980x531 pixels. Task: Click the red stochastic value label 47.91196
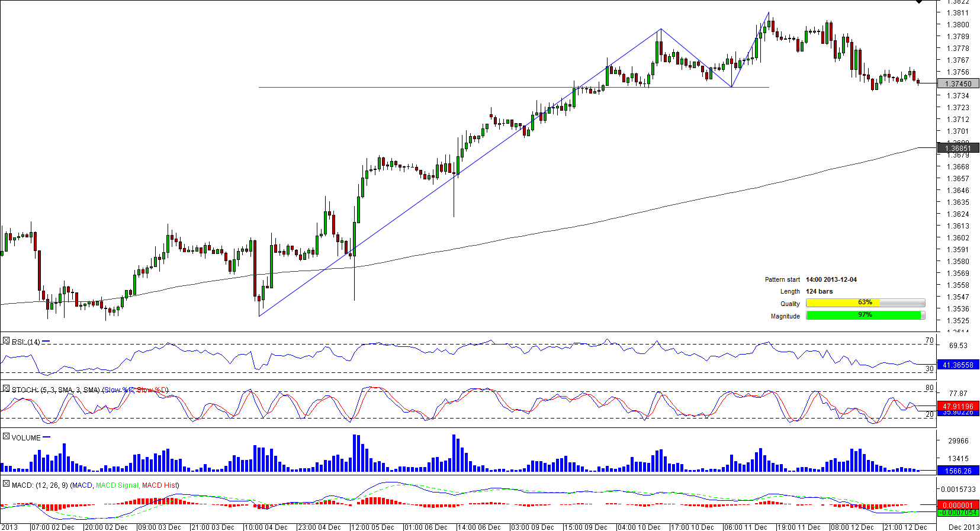tap(958, 406)
